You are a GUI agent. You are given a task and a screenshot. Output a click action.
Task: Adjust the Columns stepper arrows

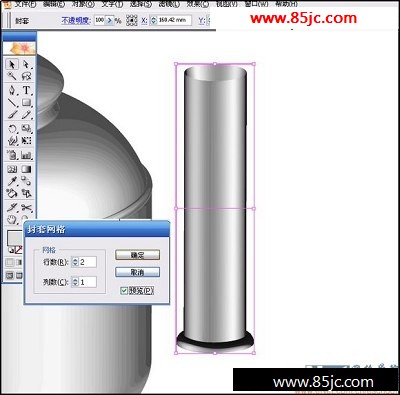click(x=75, y=282)
